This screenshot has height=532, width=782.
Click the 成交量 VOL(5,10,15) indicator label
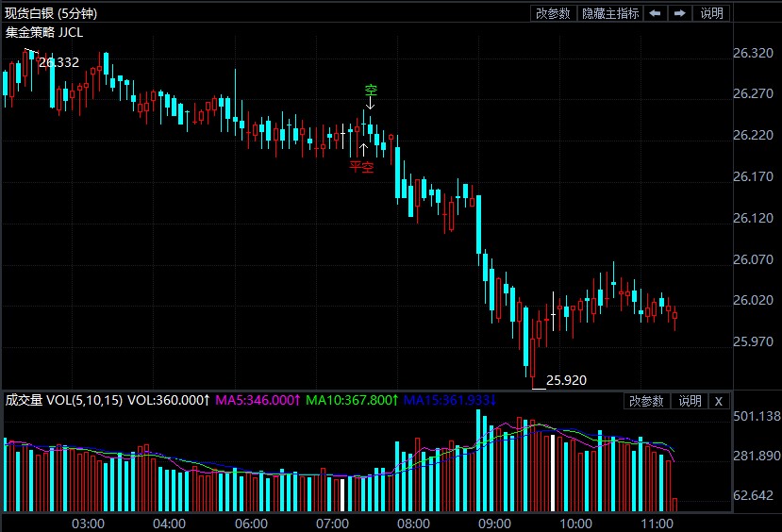click(x=64, y=400)
